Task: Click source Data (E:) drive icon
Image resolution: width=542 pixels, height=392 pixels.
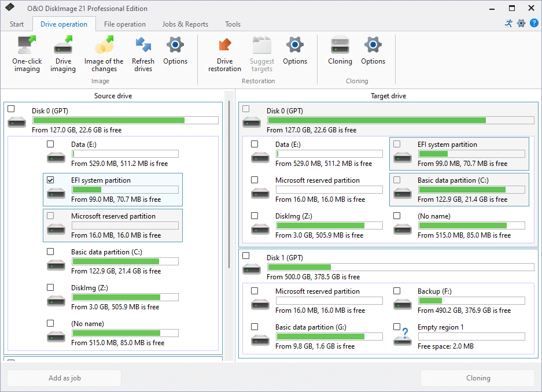Action: pos(56,157)
